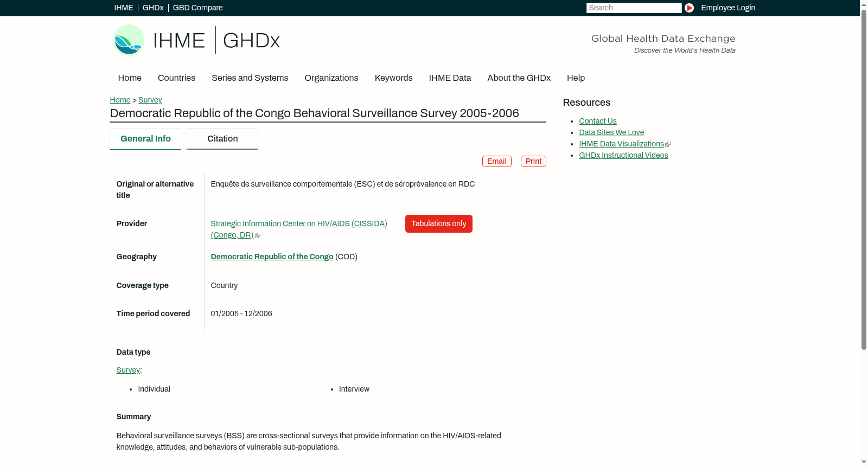Open Democratic Republic of the Congo geography link
Image resolution: width=868 pixels, height=467 pixels.
click(272, 257)
